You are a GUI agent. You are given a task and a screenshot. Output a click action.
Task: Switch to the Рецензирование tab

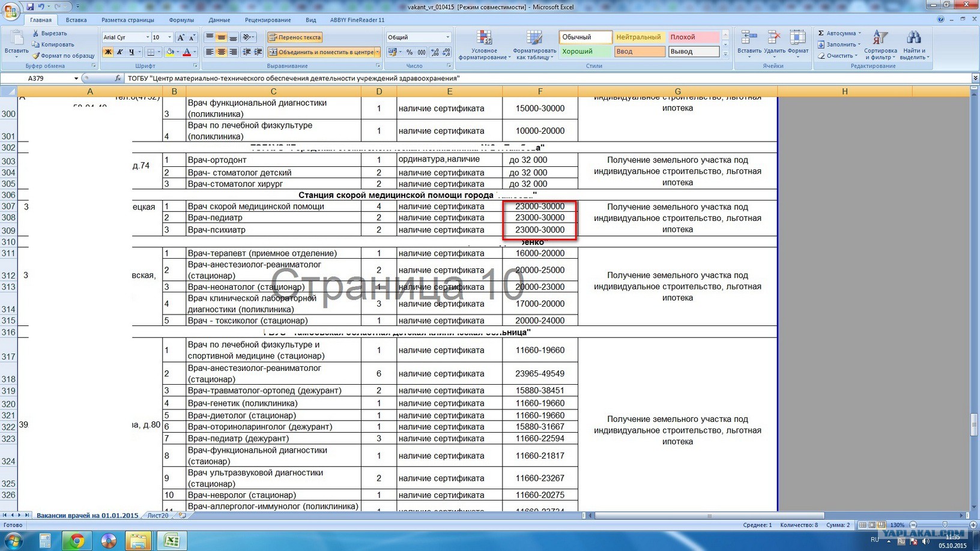pyautogui.click(x=268, y=20)
